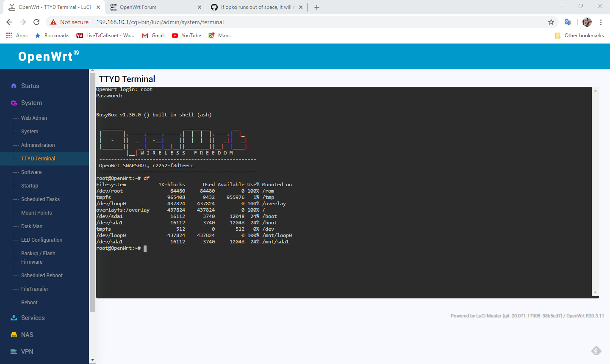610x364 pixels.
Task: Click the Not secure warning icon
Action: coord(53,22)
